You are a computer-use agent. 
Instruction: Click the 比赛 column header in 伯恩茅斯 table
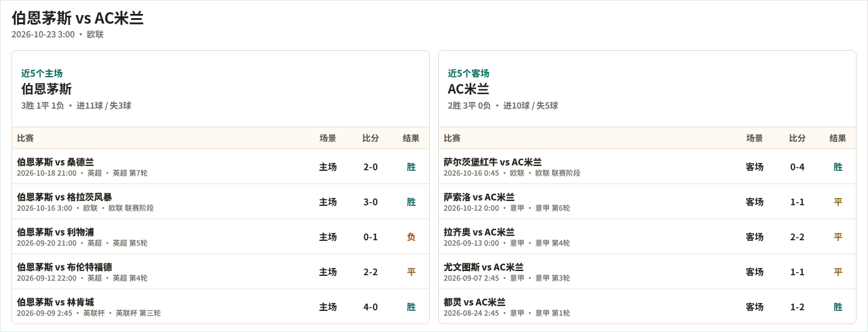25,138
